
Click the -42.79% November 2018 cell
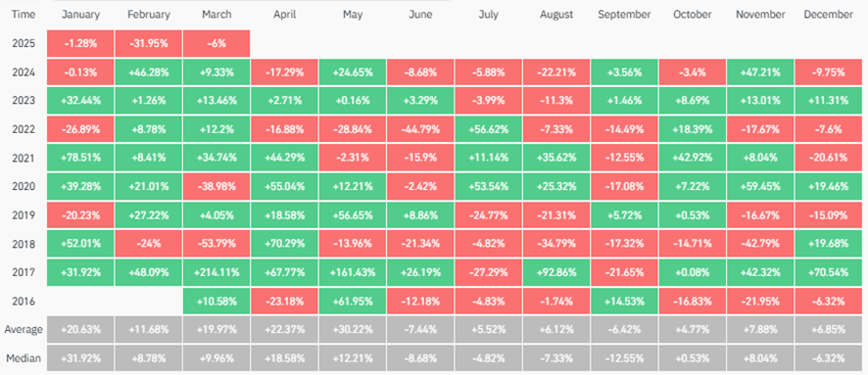click(760, 244)
